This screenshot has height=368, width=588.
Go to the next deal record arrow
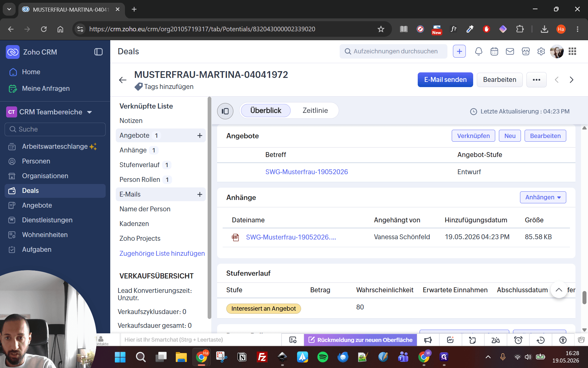pyautogui.click(x=571, y=80)
